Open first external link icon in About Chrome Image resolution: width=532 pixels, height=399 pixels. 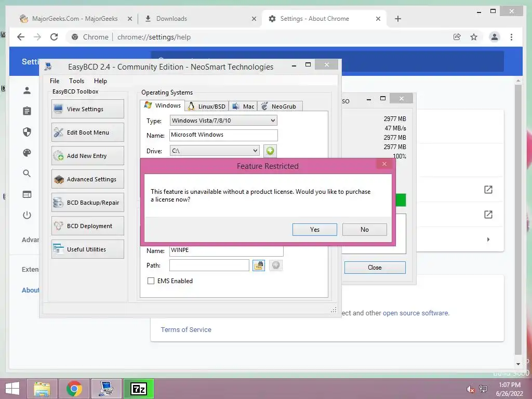(488, 190)
